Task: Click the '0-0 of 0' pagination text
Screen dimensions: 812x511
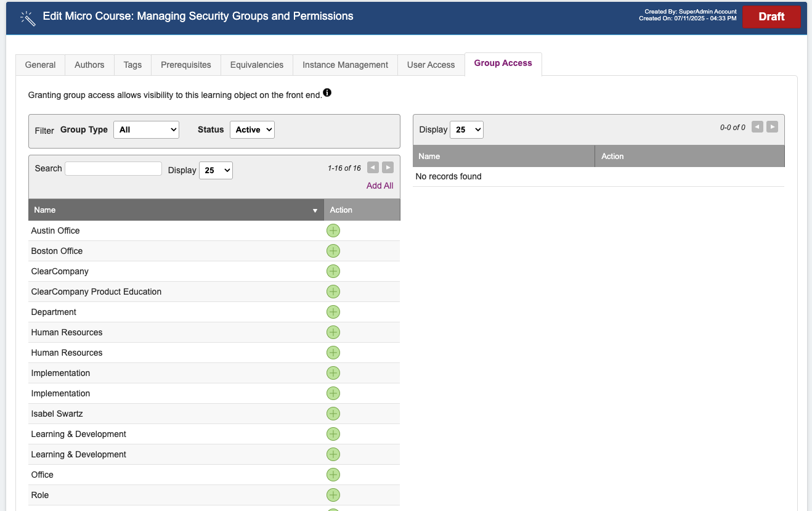Action: tap(733, 128)
